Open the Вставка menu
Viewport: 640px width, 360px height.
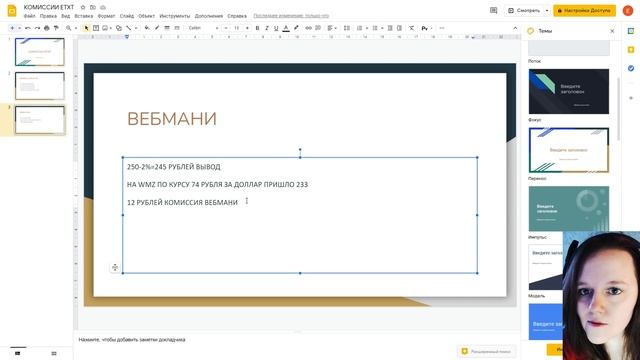[84, 16]
